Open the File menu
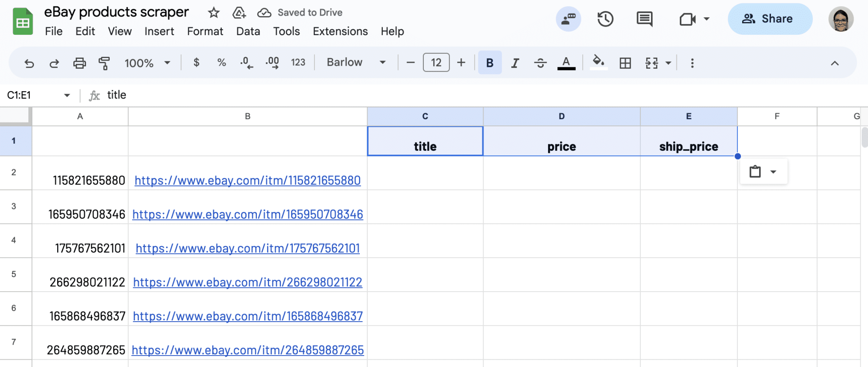Viewport: 868px width, 367px height. 54,31
